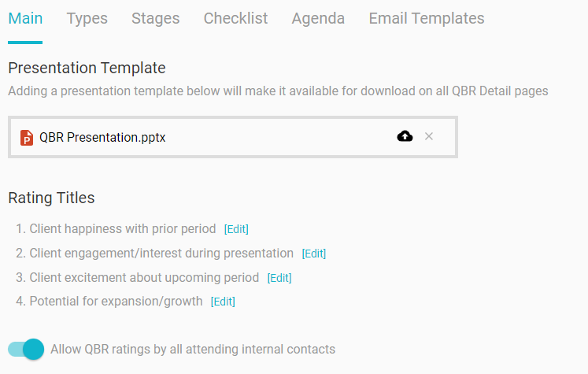Click the 'Potential for expansion/growth' text

coord(116,302)
